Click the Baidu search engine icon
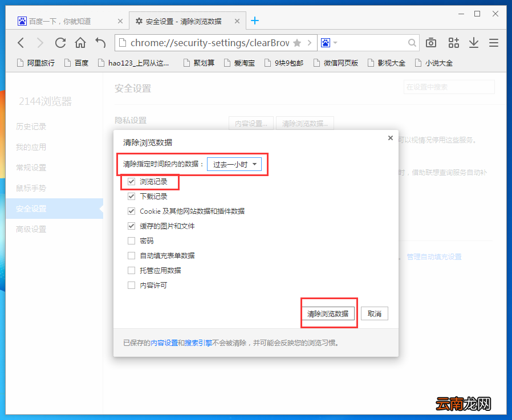512x420 pixels. [x=326, y=43]
